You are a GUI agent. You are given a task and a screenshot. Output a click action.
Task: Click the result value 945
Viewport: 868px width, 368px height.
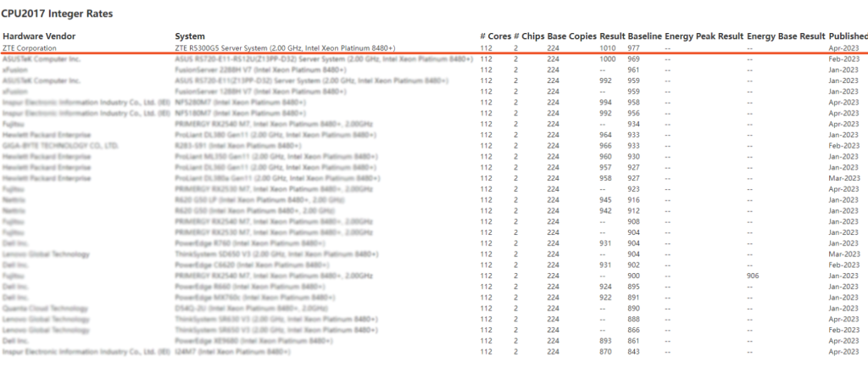[x=605, y=200]
